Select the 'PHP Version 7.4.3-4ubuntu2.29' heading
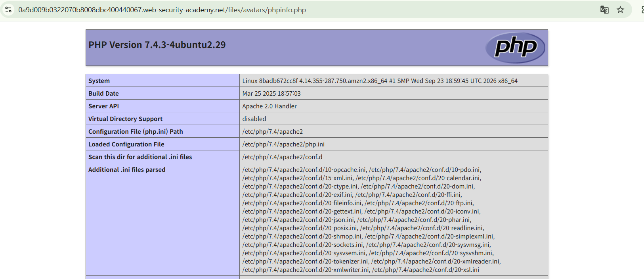The width and height of the screenshot is (644, 279). click(157, 45)
